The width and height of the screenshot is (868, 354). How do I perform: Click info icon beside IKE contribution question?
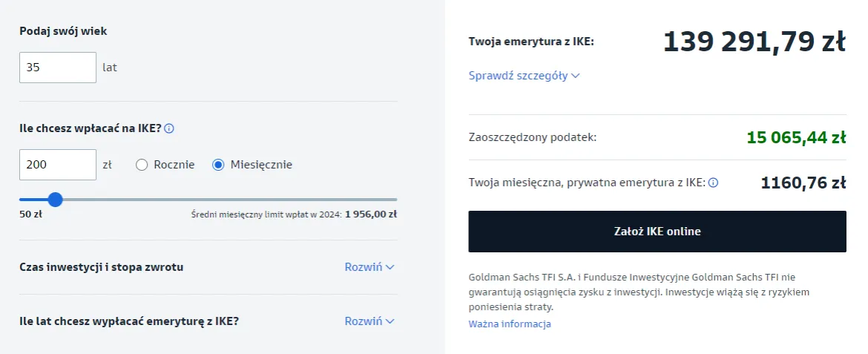click(169, 128)
